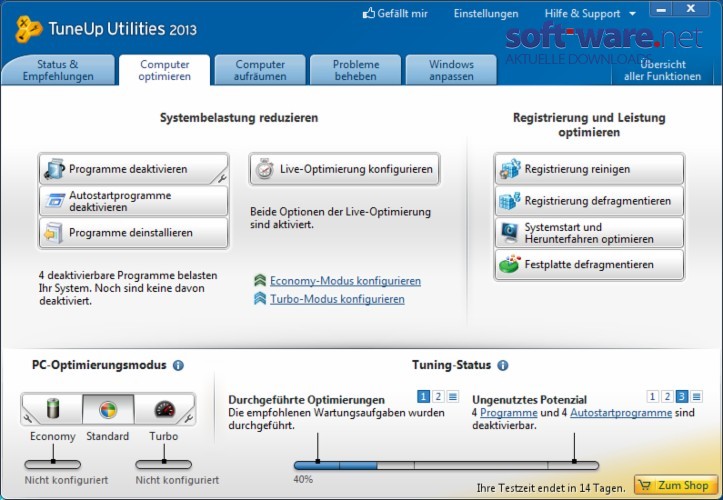This screenshot has width=723, height=500.
Task: Select Standard optimization mode
Action: 108,409
